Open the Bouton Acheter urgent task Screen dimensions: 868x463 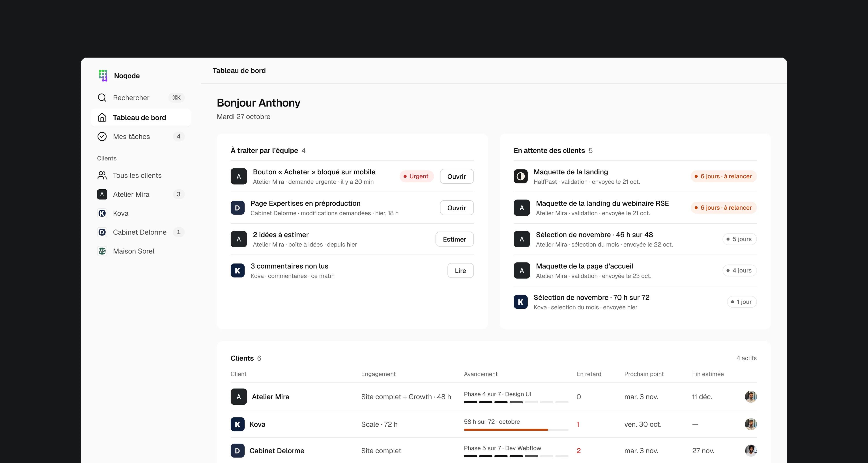[x=456, y=176]
